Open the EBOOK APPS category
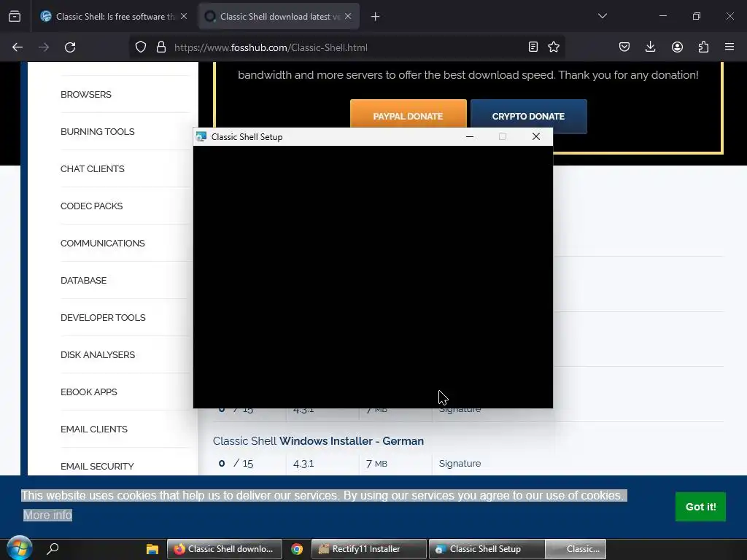Image resolution: width=747 pixels, height=560 pixels. coord(88,392)
